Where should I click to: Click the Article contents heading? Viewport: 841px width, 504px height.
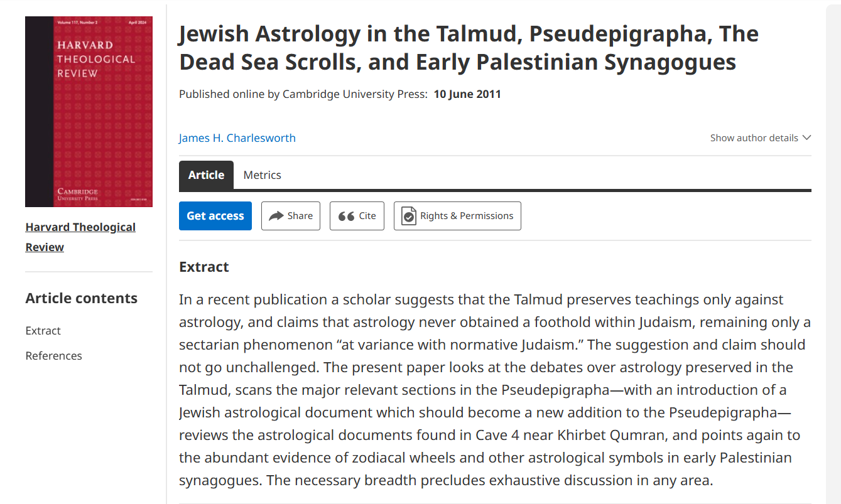point(82,298)
